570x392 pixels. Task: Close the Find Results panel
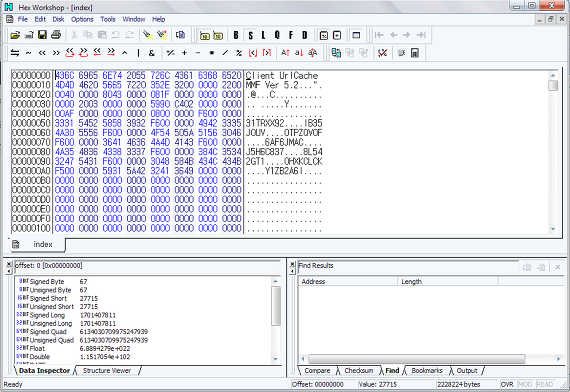(292, 264)
